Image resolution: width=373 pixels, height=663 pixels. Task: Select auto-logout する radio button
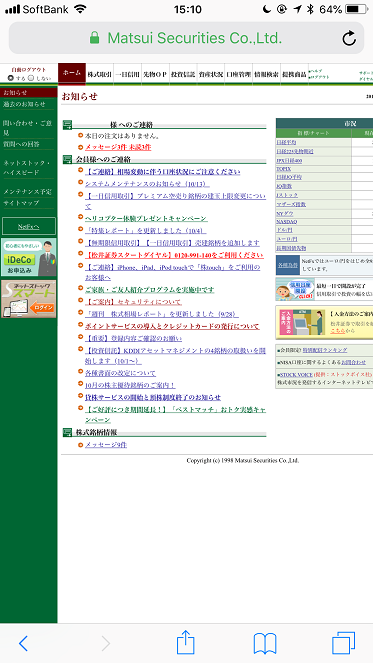[x=11, y=78]
